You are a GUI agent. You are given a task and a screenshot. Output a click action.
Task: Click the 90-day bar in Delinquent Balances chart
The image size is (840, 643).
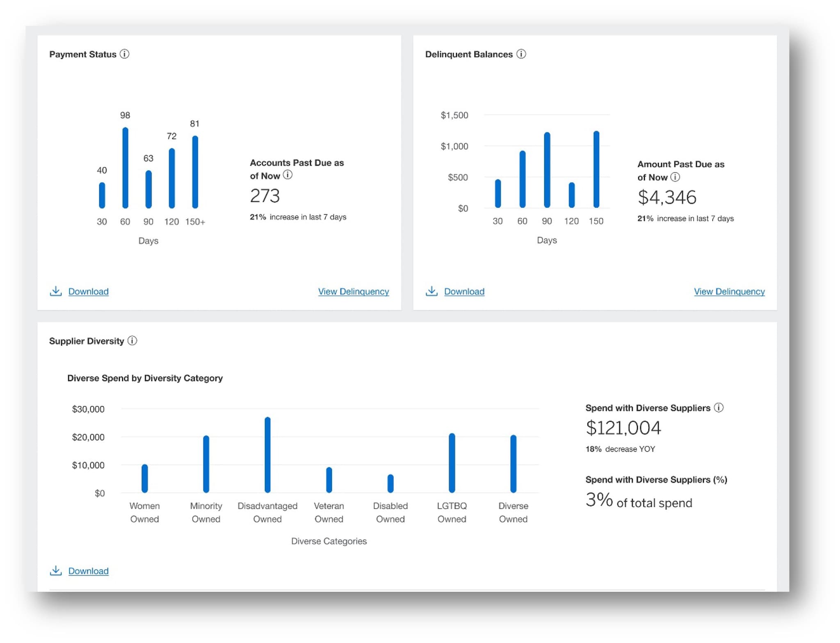coord(547,170)
